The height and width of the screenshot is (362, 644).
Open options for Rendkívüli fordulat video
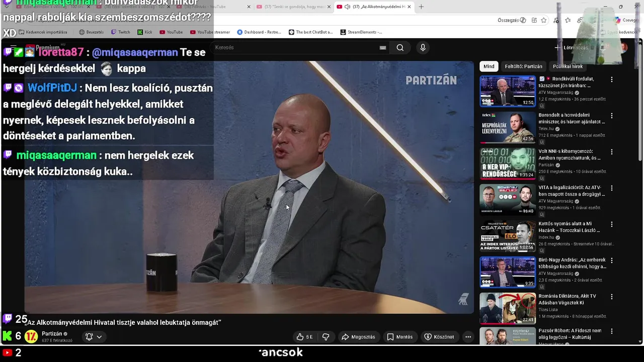612,79
